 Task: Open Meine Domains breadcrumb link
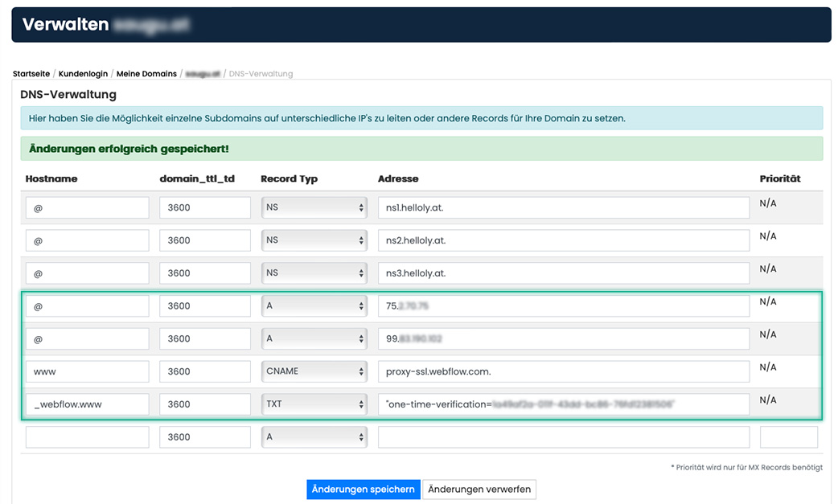(146, 74)
